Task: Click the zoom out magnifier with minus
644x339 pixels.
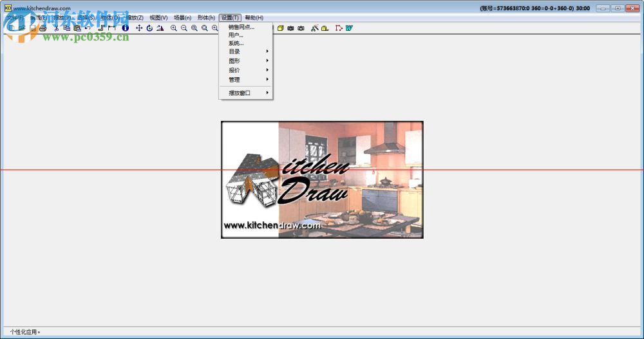Action: [x=184, y=28]
